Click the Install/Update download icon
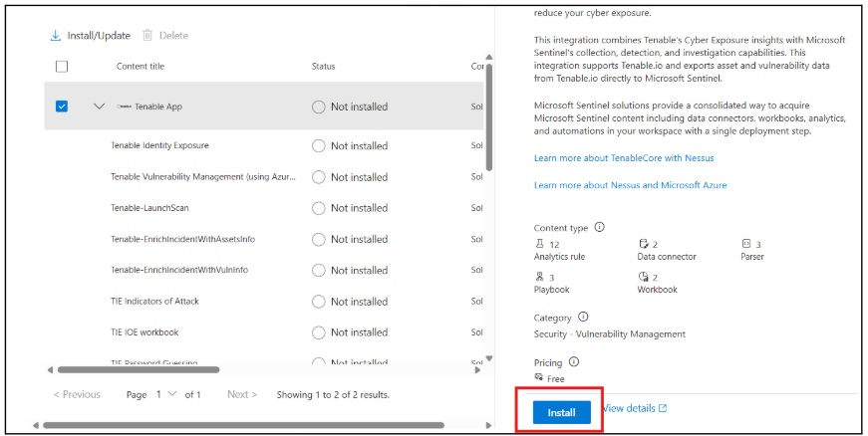Viewport: 868px width, 436px height. pos(56,36)
